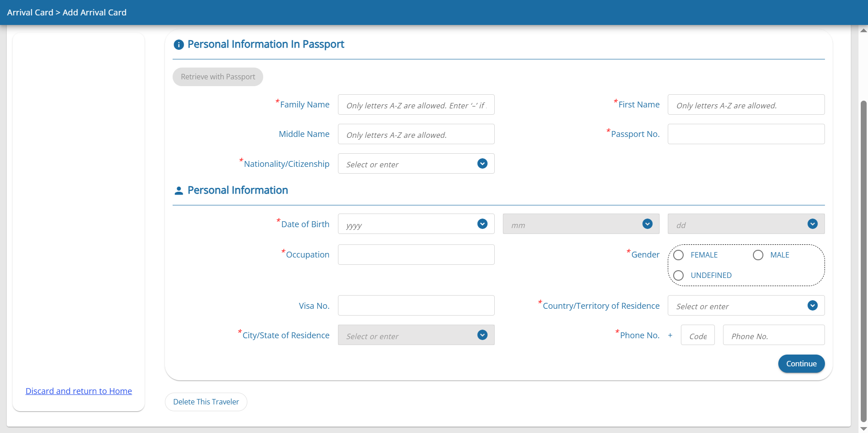868x433 pixels.
Task: Focus the Occupation input field
Action: [x=415, y=254]
